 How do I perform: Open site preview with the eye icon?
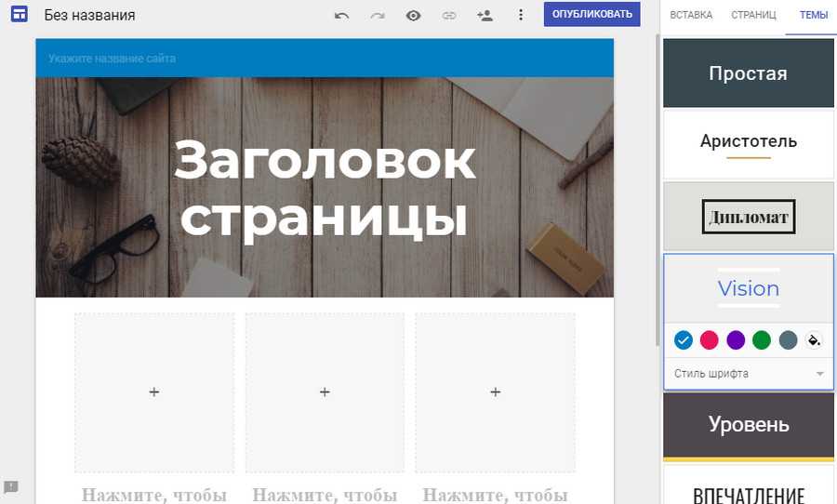pos(413,15)
